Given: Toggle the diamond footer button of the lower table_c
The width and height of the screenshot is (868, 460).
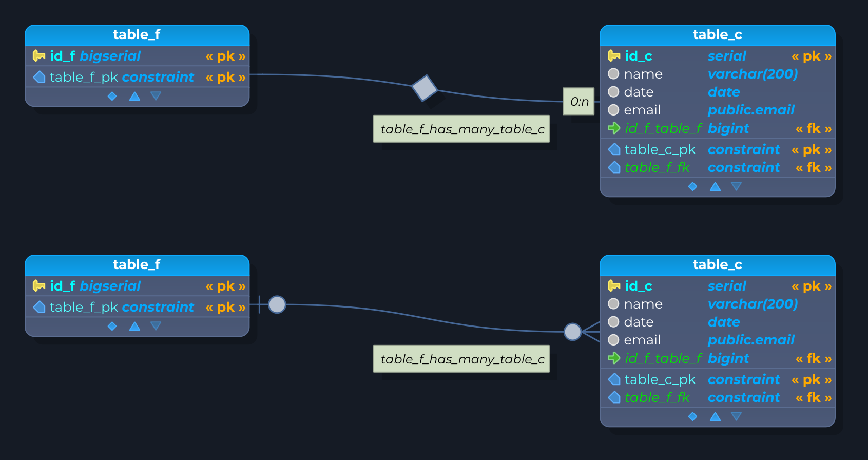Looking at the screenshot, I should pyautogui.click(x=692, y=416).
